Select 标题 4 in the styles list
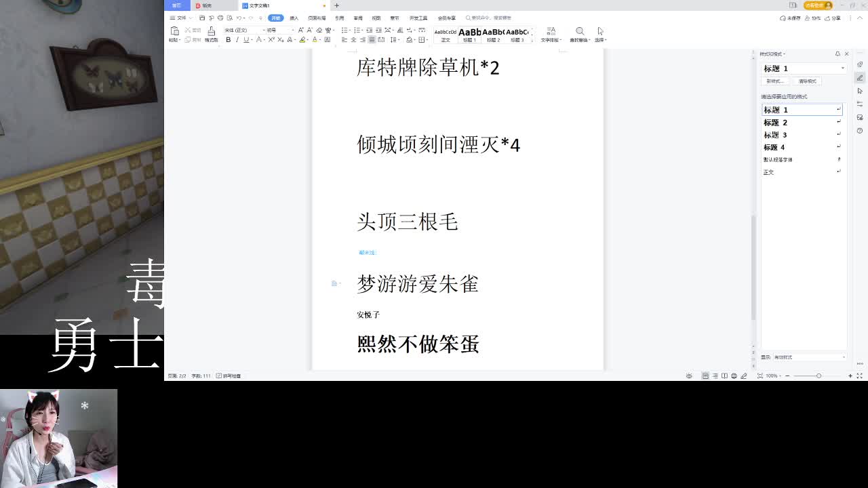Viewport: 868px width, 488px height. (802, 147)
